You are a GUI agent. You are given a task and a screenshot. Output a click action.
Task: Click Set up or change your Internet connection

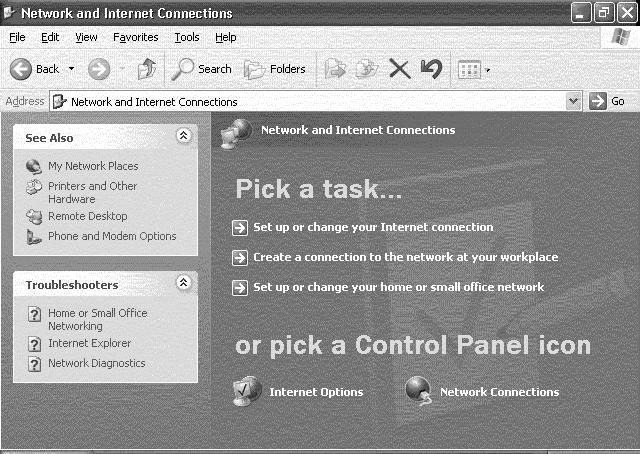(373, 227)
